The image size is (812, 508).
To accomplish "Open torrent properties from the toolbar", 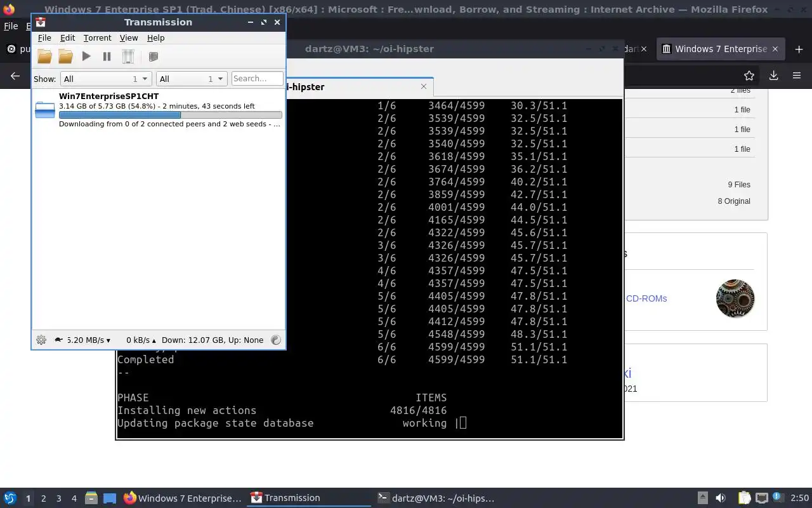I will point(153,57).
